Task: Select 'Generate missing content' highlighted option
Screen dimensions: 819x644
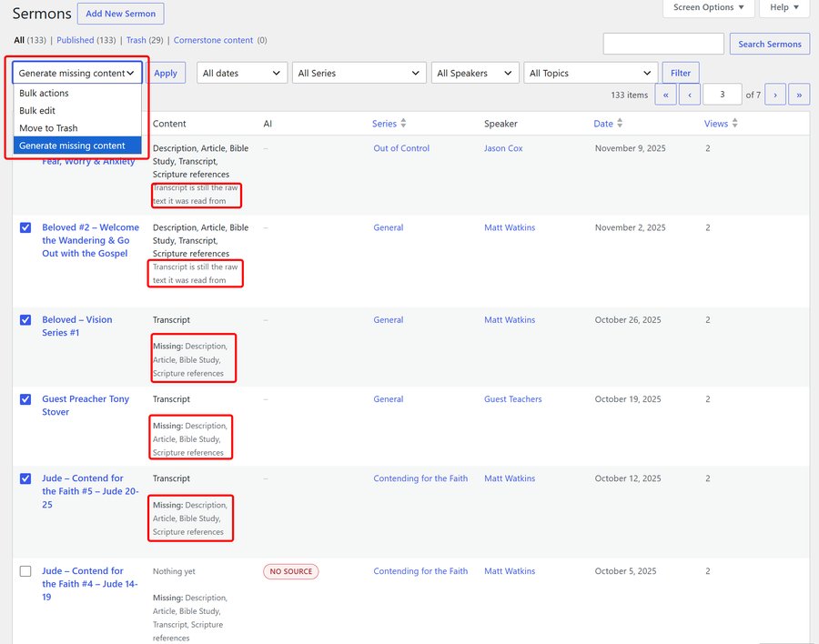Action: [77, 146]
